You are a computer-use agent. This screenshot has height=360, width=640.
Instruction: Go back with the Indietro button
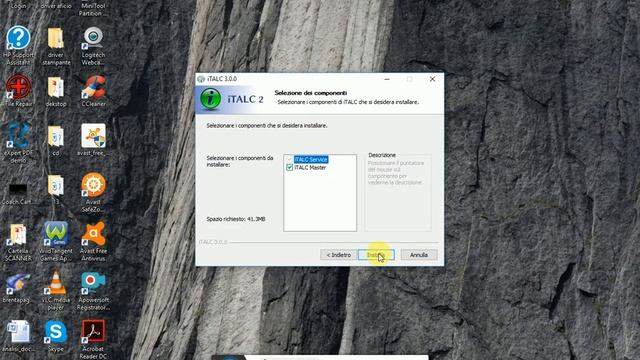[338, 255]
